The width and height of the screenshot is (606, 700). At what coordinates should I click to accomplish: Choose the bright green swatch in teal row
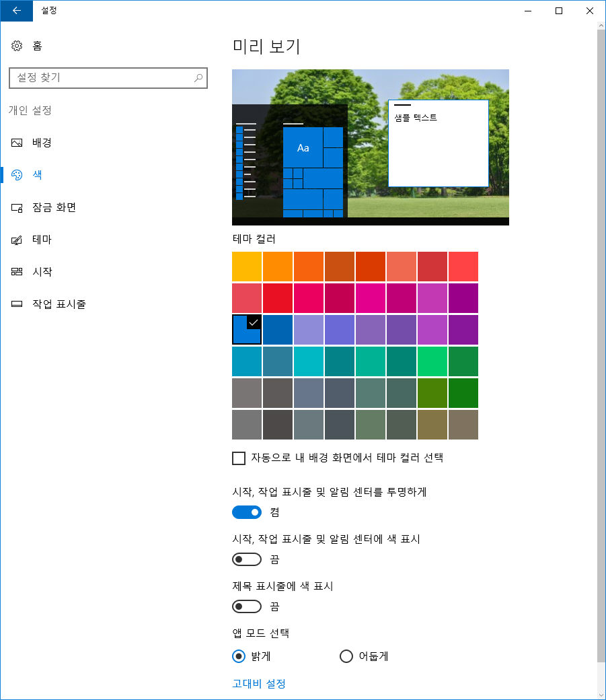432,361
